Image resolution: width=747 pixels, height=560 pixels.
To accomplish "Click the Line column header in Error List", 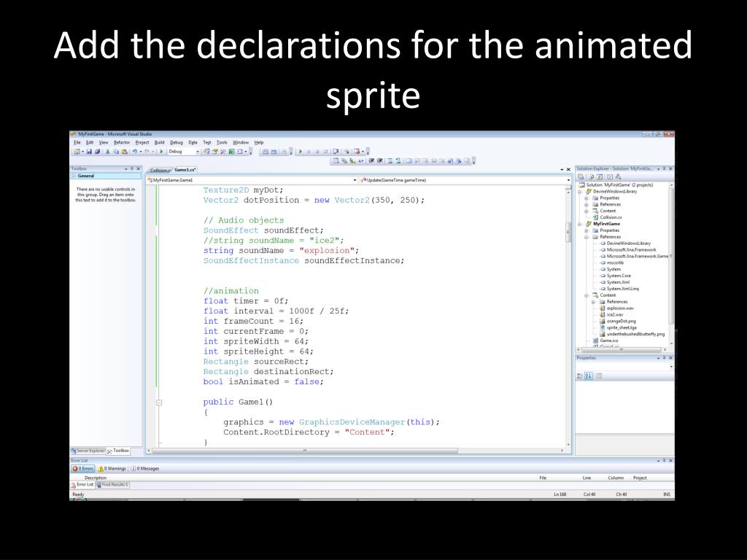I will pyautogui.click(x=587, y=478).
